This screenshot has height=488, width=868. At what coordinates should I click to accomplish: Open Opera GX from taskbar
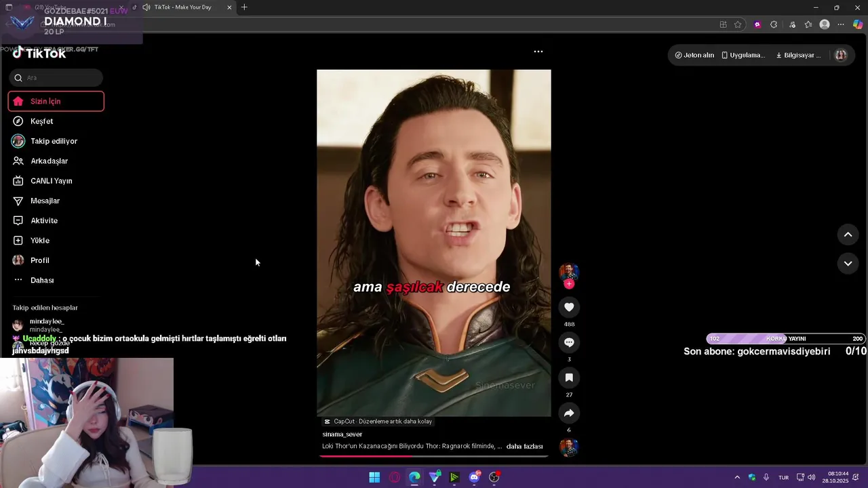[395, 477]
